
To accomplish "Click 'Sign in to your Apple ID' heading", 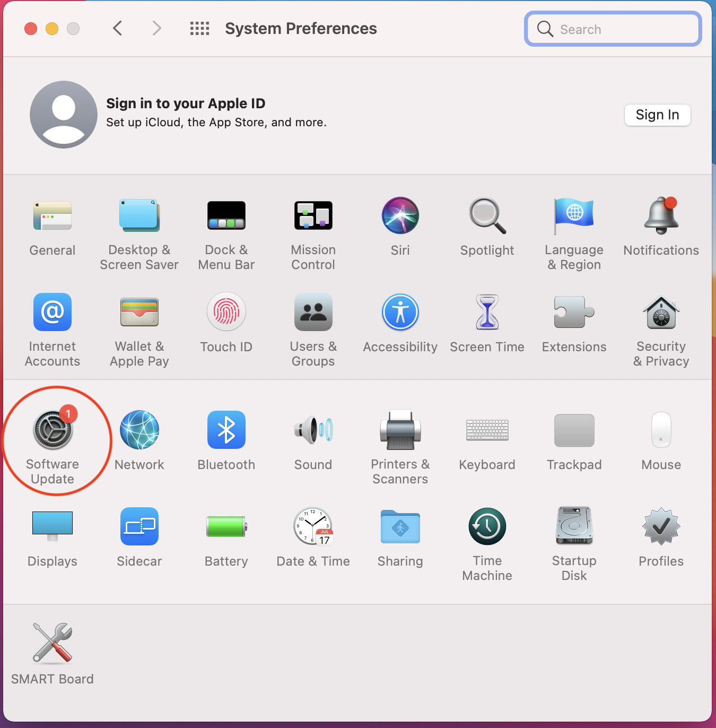I will click(x=186, y=103).
